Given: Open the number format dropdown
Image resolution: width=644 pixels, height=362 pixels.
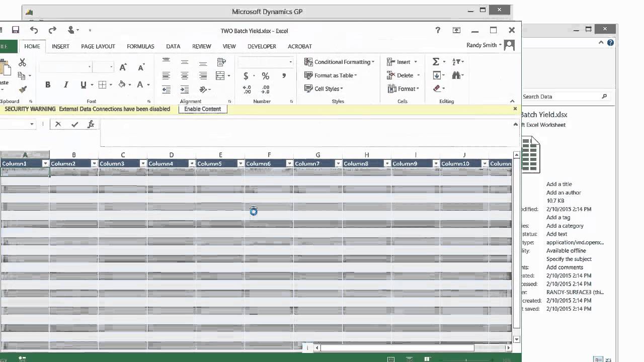Looking at the screenshot, I should coord(290,62).
